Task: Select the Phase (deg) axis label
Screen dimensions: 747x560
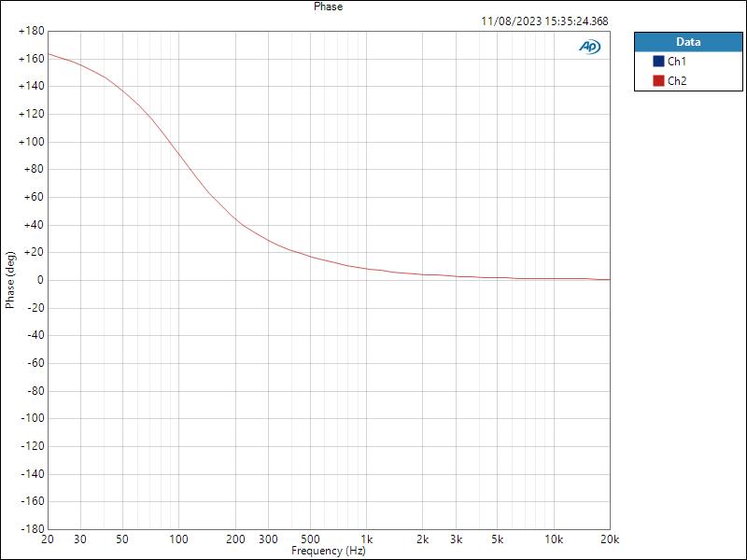Action: [x=8, y=280]
